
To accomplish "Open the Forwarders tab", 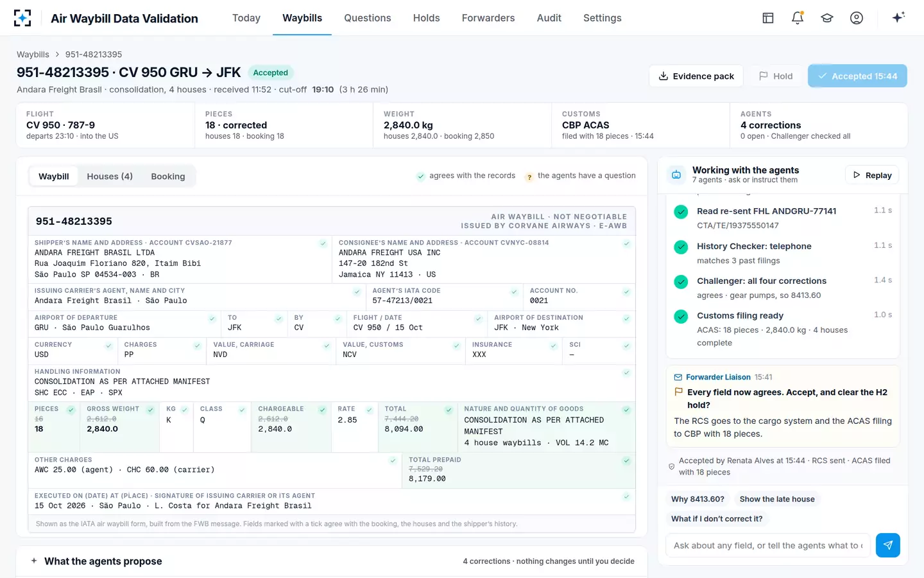I will (x=488, y=18).
